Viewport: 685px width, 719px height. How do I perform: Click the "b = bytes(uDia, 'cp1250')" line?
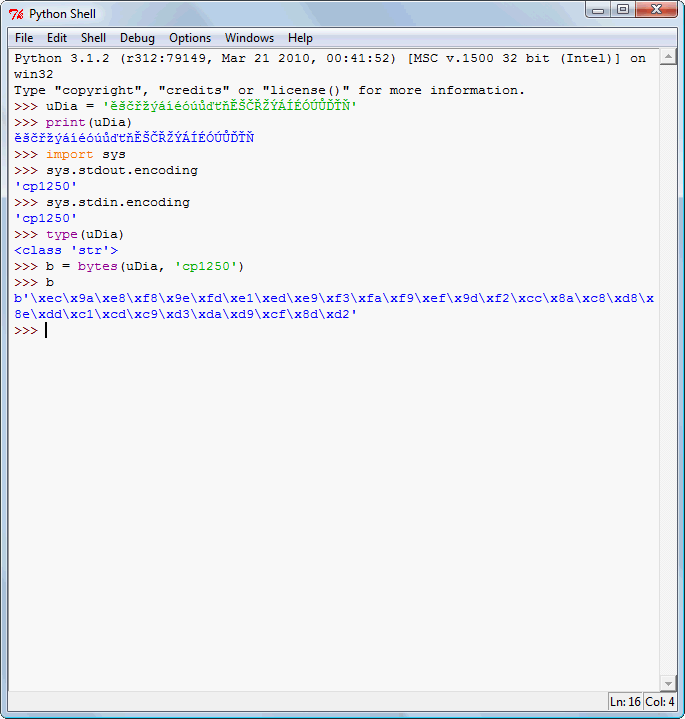(x=129, y=266)
